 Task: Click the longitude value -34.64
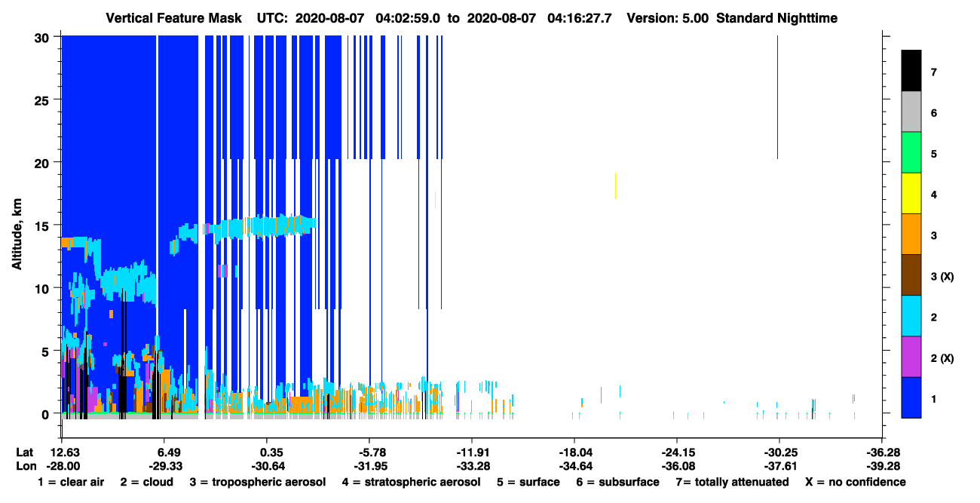[574, 466]
